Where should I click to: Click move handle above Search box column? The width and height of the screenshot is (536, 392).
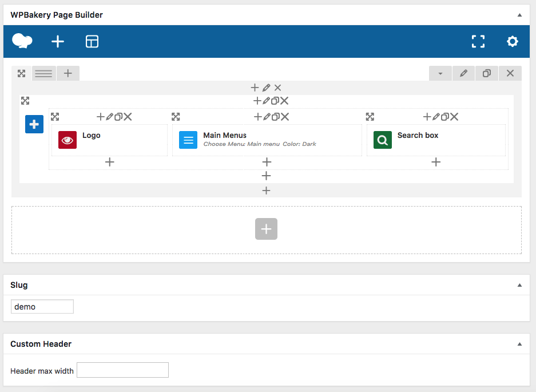click(x=370, y=117)
